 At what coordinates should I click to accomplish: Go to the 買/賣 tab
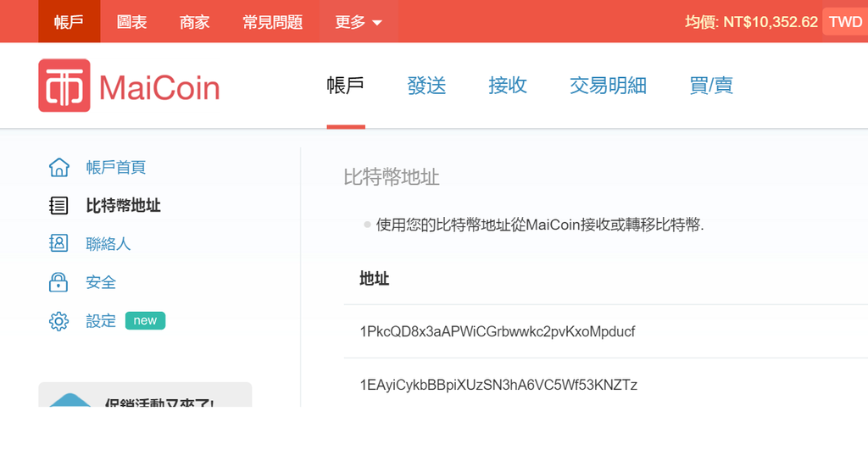click(x=711, y=86)
